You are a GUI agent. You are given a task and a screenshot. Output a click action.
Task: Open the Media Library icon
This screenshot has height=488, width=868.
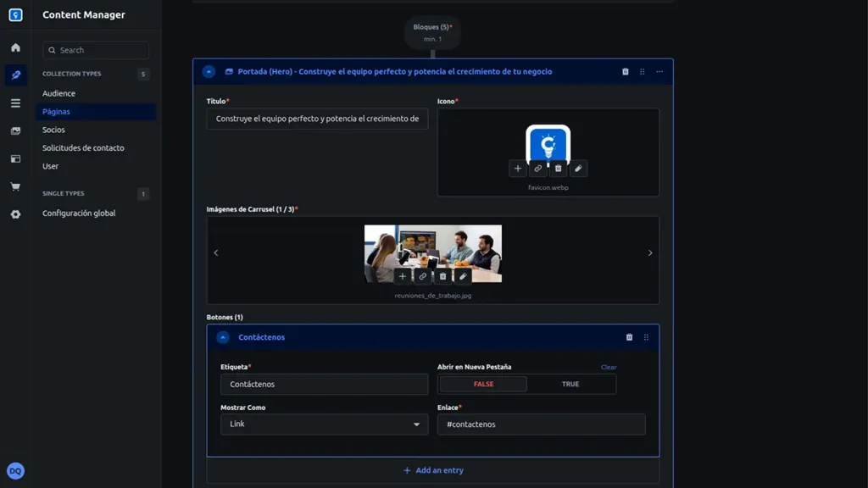[15, 131]
